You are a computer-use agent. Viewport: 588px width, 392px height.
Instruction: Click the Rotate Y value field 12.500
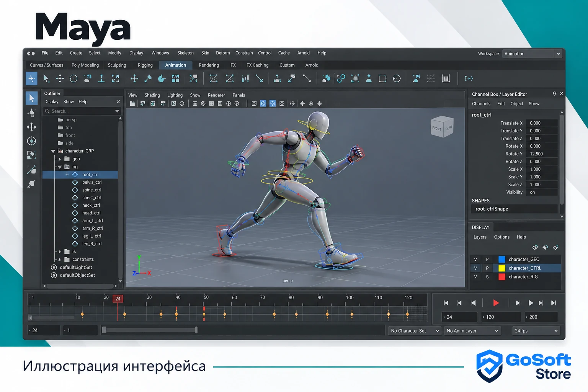(x=541, y=154)
